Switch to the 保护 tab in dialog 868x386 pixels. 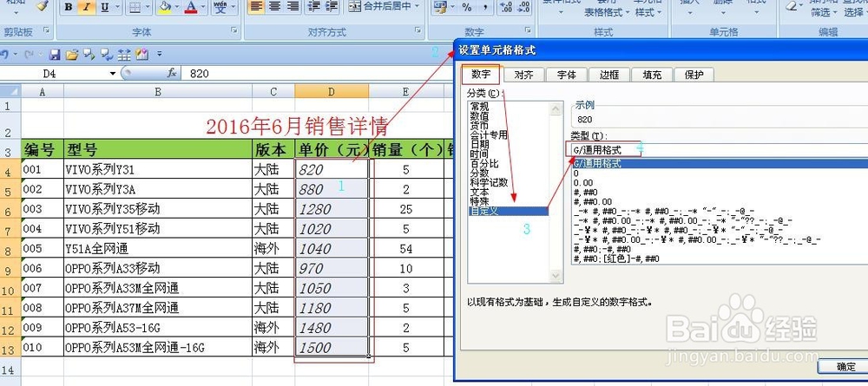tap(694, 75)
